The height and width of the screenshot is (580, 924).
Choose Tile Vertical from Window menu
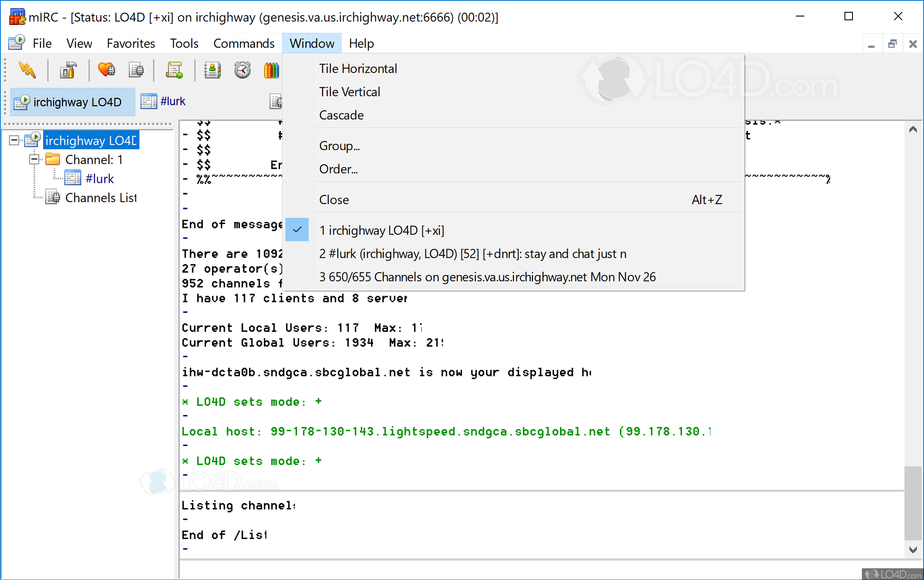[514, 92]
